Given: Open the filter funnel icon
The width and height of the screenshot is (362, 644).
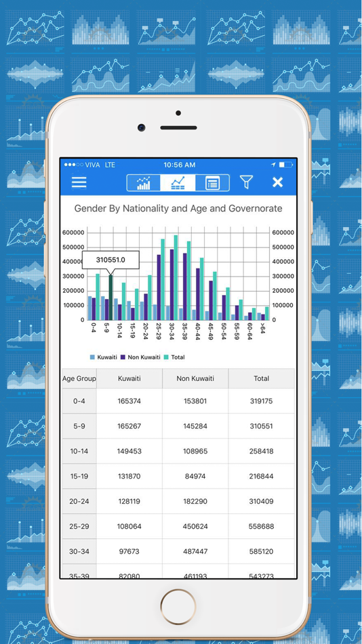Looking at the screenshot, I should click(246, 182).
